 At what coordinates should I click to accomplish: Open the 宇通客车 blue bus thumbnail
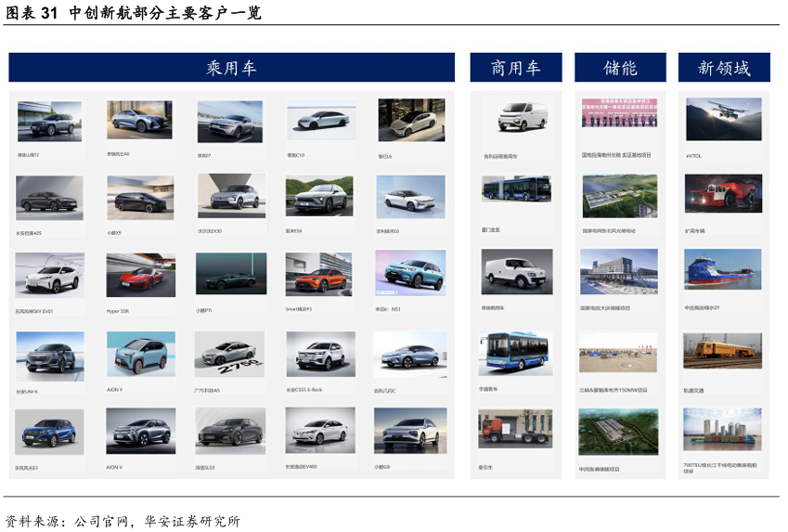click(516, 353)
